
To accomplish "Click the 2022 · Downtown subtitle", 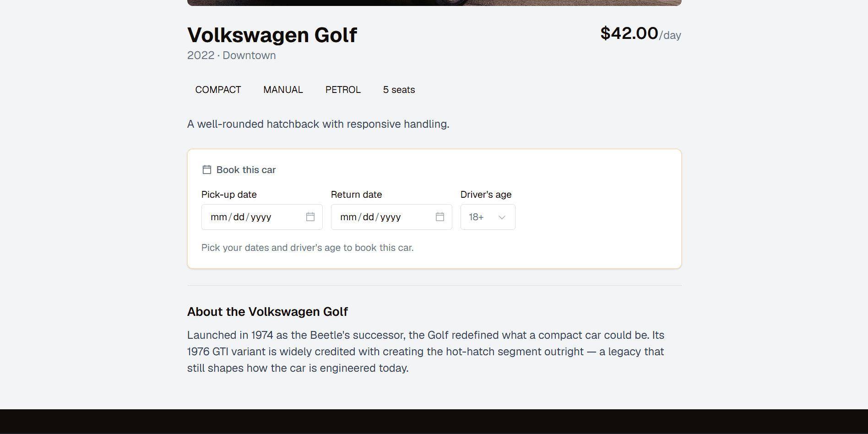I will [x=232, y=55].
